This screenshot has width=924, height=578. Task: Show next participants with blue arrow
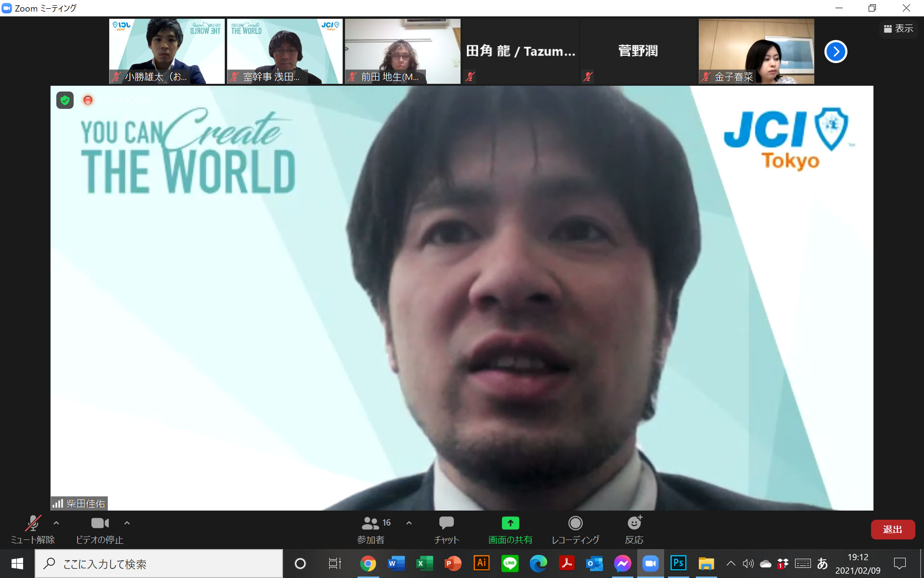click(x=835, y=52)
